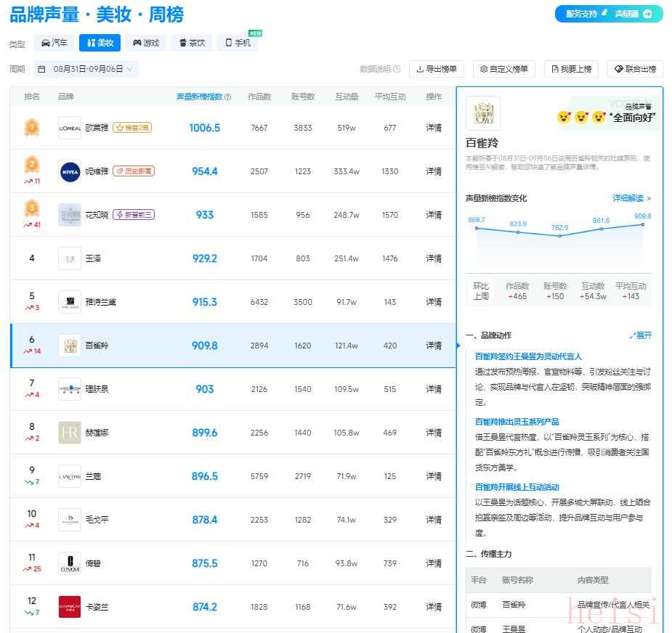Click the HR 赫莲娜 brand logo

coord(70,433)
